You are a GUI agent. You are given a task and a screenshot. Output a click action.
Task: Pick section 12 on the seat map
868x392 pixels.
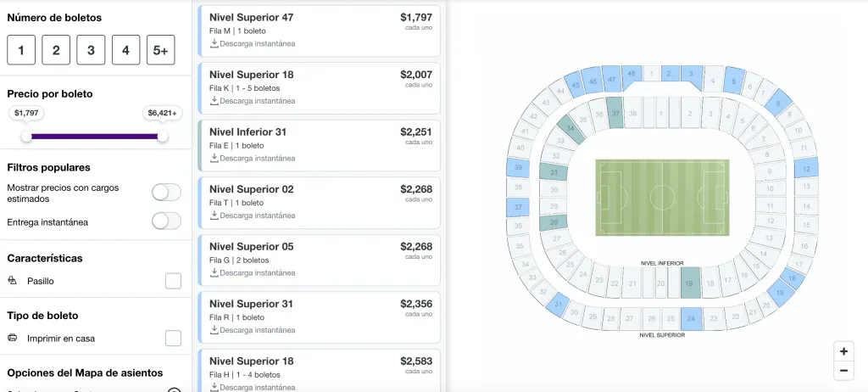click(x=806, y=170)
